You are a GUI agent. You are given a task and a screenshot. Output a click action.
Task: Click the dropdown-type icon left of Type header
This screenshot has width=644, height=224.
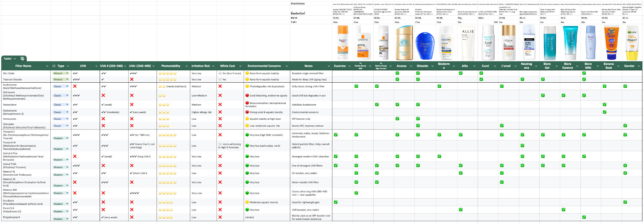[x=54, y=66]
